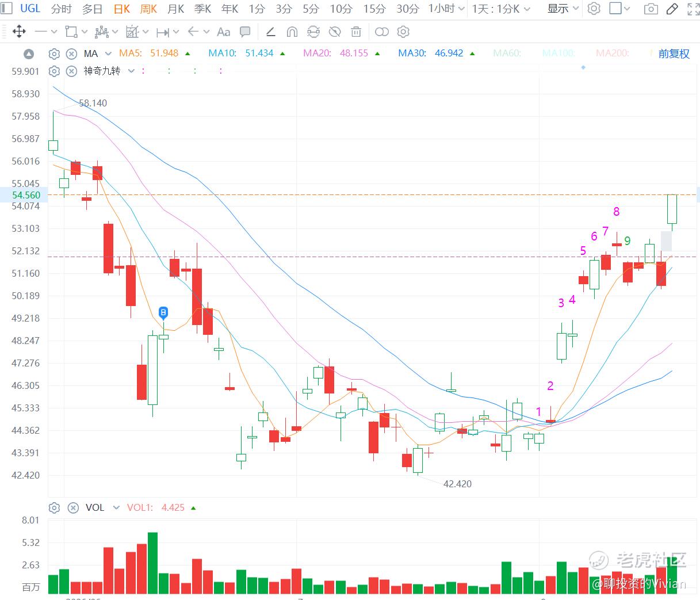Toggle magnet snapping mode
Screen dimensions: 700x600
tap(292, 32)
